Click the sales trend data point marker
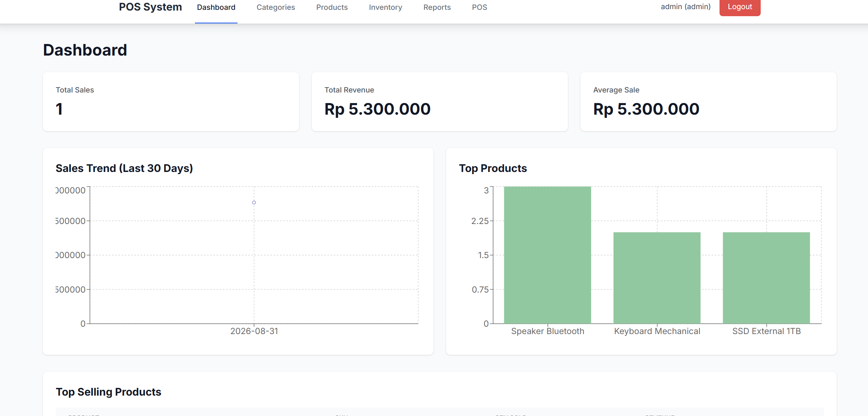 [x=254, y=203]
